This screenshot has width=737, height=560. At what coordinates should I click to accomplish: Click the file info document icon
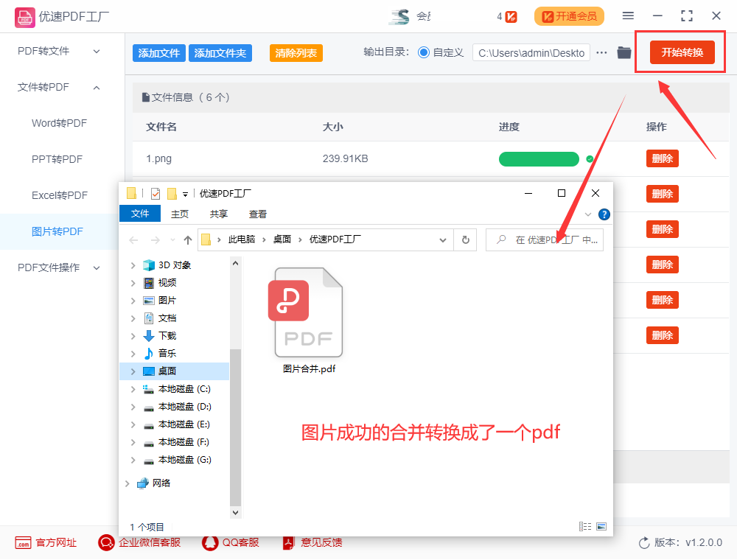coord(146,98)
